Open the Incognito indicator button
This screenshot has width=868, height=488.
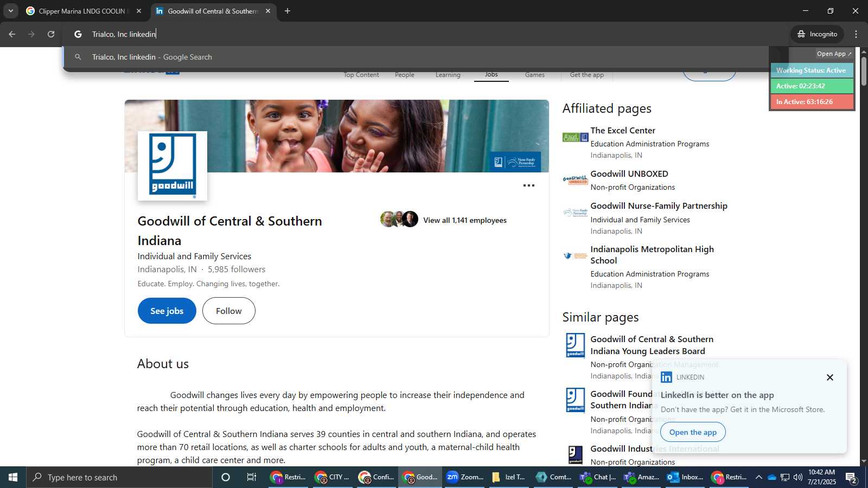click(x=817, y=34)
